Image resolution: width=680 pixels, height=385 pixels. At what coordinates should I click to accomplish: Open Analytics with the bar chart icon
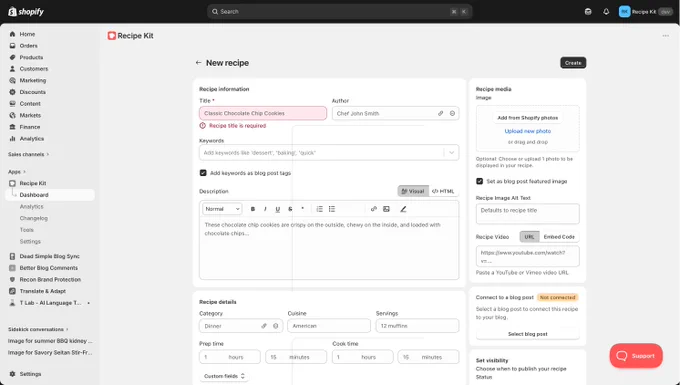tap(31, 139)
